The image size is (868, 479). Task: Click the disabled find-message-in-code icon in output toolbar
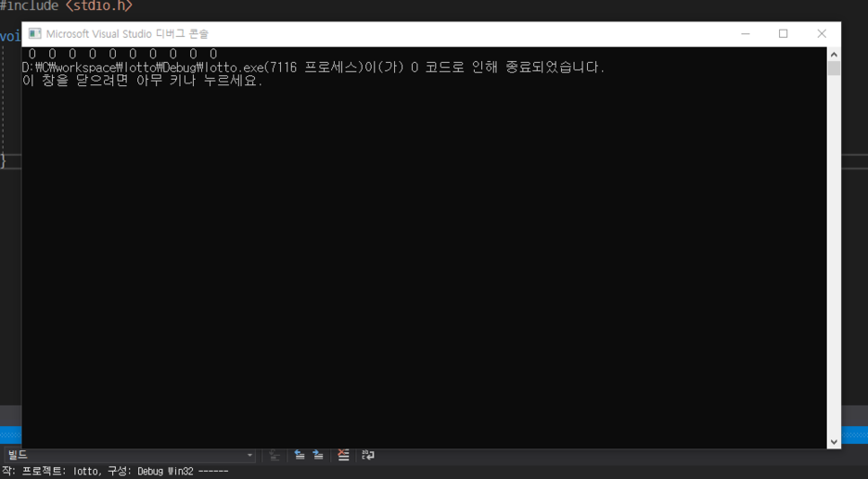(274, 455)
